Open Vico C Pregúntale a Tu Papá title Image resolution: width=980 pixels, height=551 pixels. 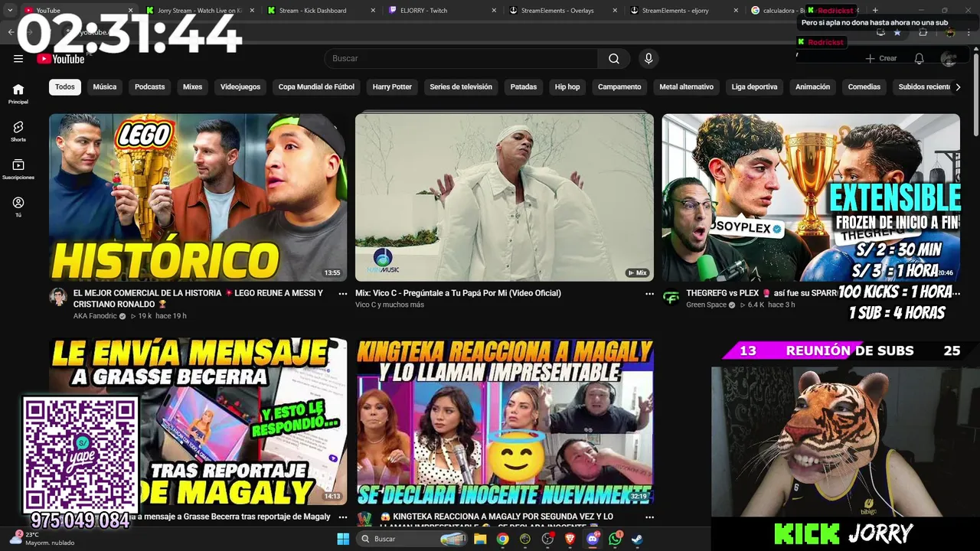tap(458, 293)
